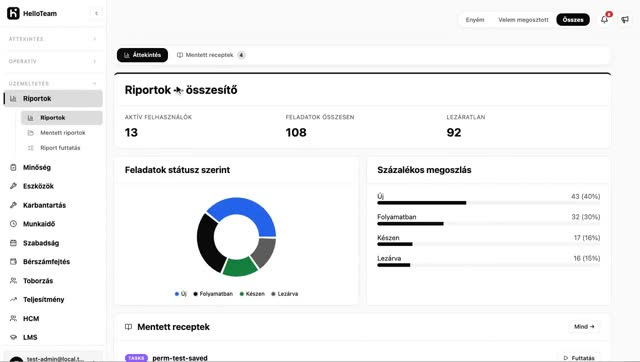640x362 pixels.
Task: Open the Szabadság calendar icon
Action: 13,243
